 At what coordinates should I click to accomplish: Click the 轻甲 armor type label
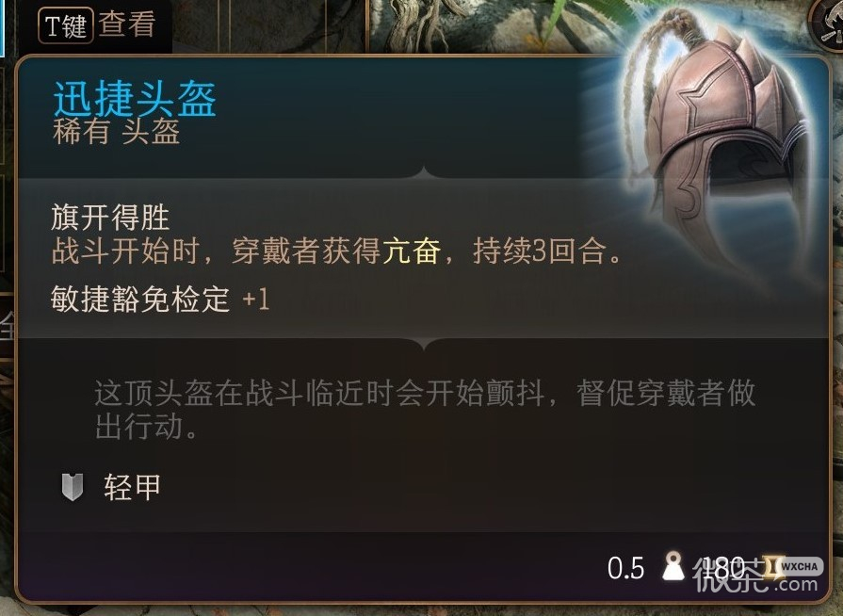coord(132,487)
